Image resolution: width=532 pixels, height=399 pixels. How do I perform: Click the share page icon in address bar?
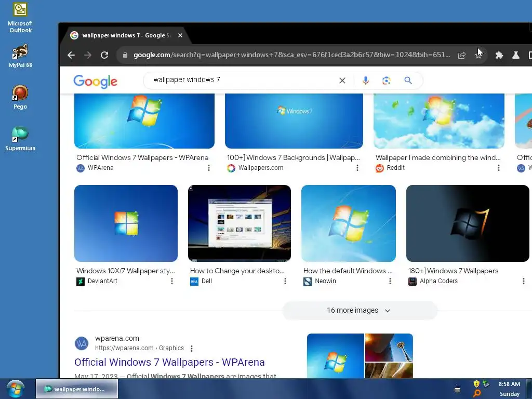(462, 55)
